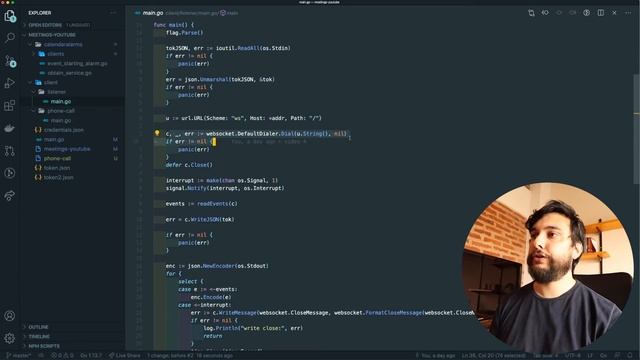Split the editor to the right
This screenshot has width=640, height=360.
(x=600, y=13)
